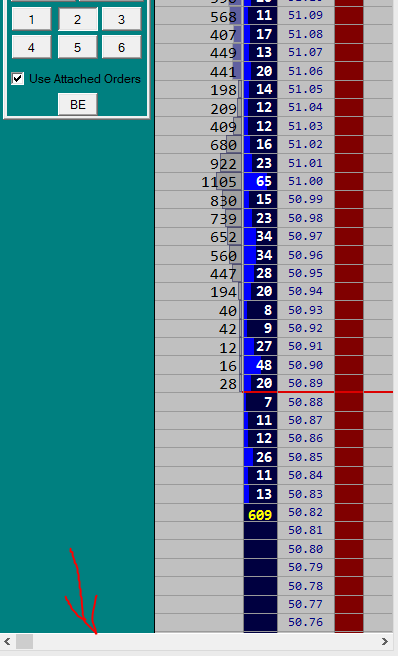The height and width of the screenshot is (656, 398).
Task: Select price level 50.94
Action: click(x=306, y=291)
